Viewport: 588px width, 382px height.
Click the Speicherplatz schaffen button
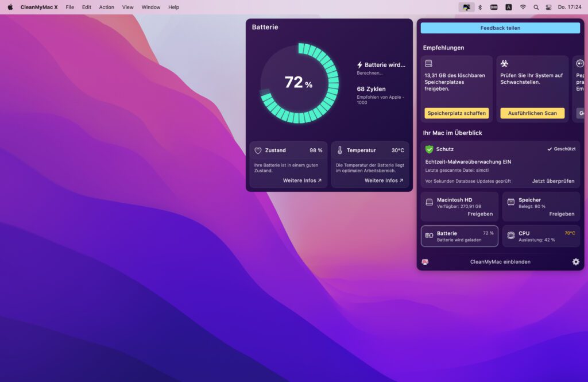tap(457, 113)
